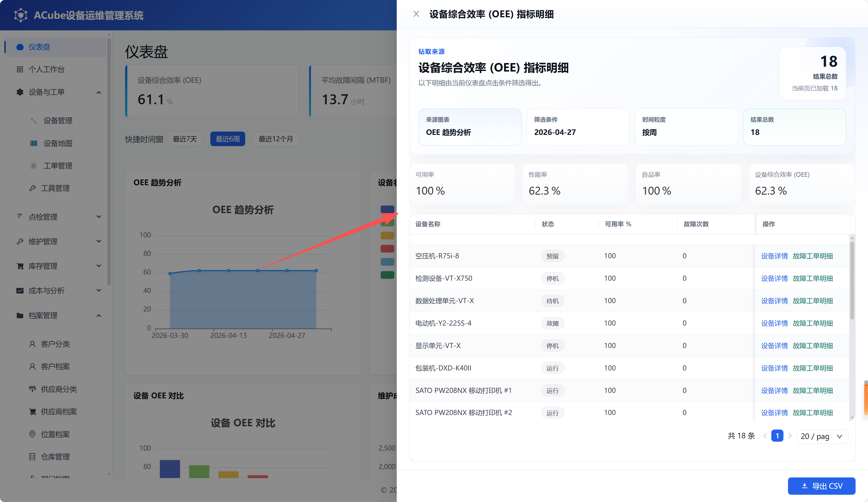Click the ACube hexagon logo icon

tap(21, 15)
